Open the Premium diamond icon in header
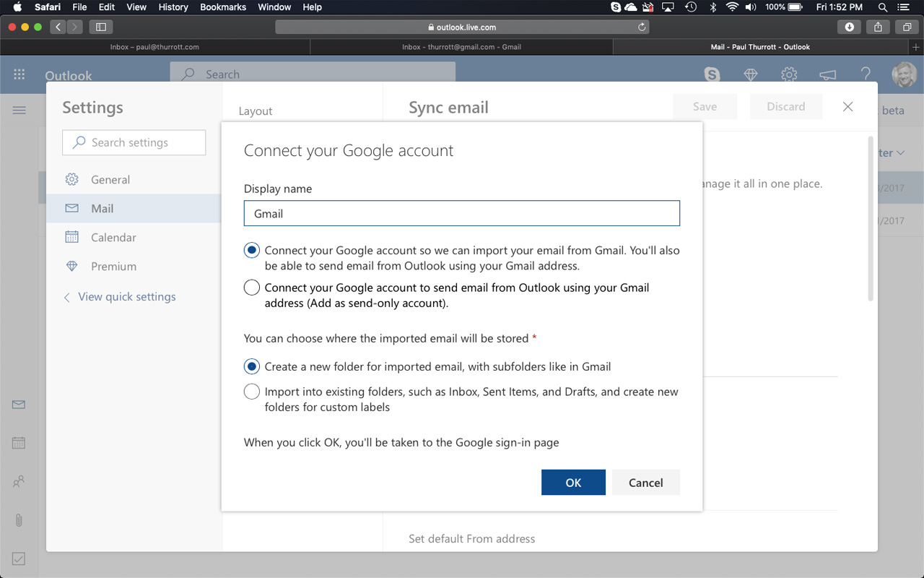Screen dimensions: 924x578 click(x=751, y=74)
